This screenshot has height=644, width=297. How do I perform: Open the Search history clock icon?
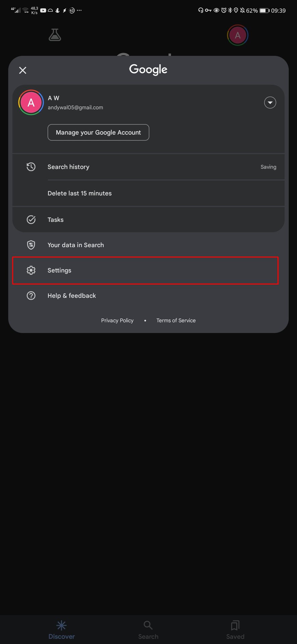(x=31, y=167)
